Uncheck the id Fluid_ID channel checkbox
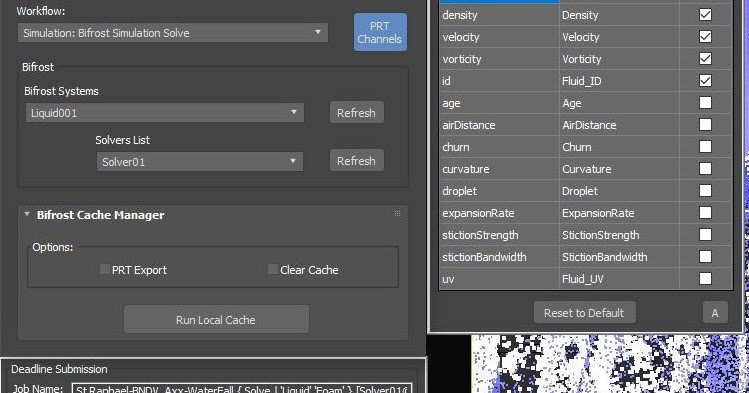 (705, 81)
